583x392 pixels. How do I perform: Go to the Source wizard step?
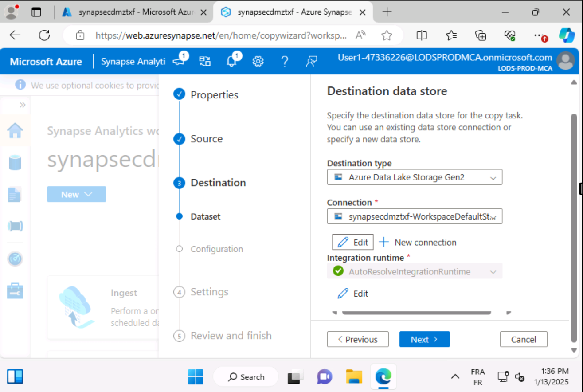pos(207,139)
